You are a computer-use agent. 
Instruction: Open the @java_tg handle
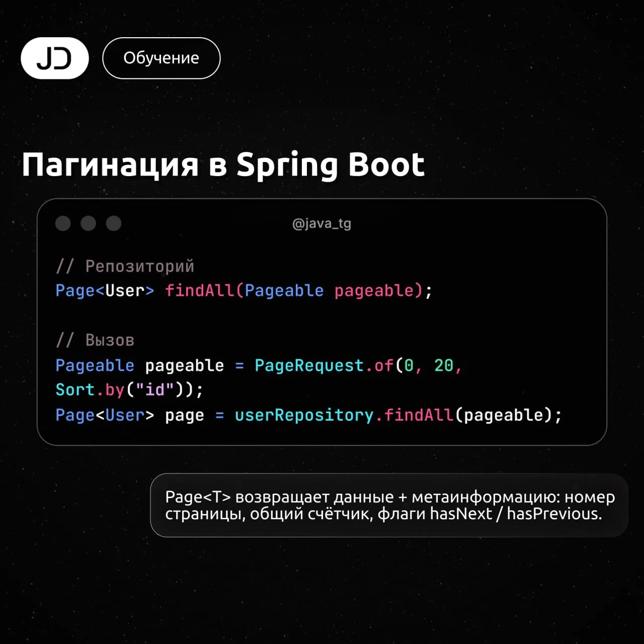pyautogui.click(x=322, y=223)
